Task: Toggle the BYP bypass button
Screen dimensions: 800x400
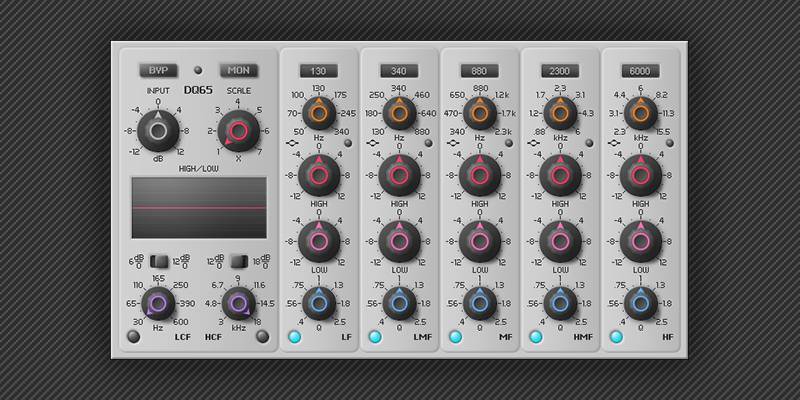Action: (158, 70)
